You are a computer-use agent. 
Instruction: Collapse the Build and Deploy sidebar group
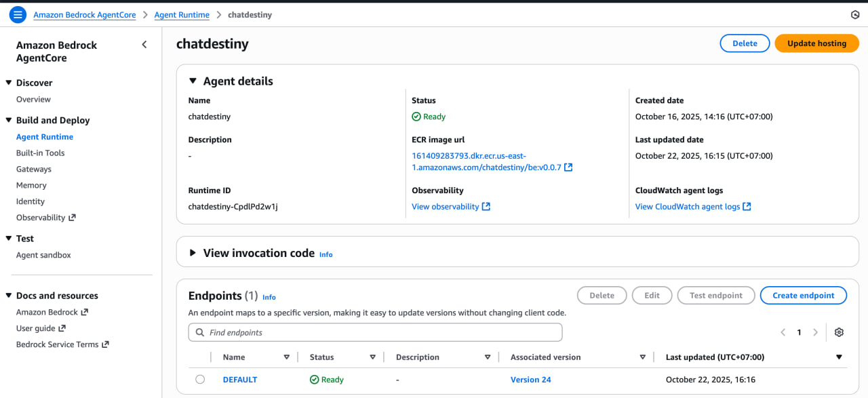[x=9, y=120]
